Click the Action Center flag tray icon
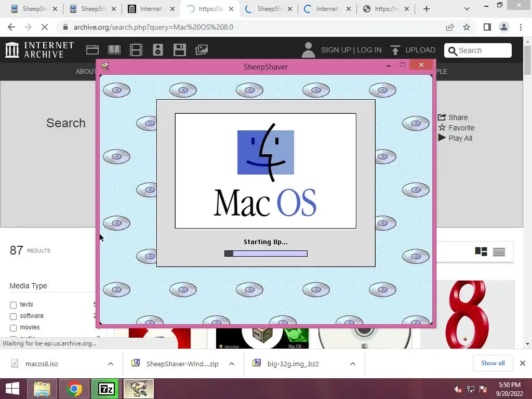The image size is (532, 399). pyautogui.click(x=483, y=389)
